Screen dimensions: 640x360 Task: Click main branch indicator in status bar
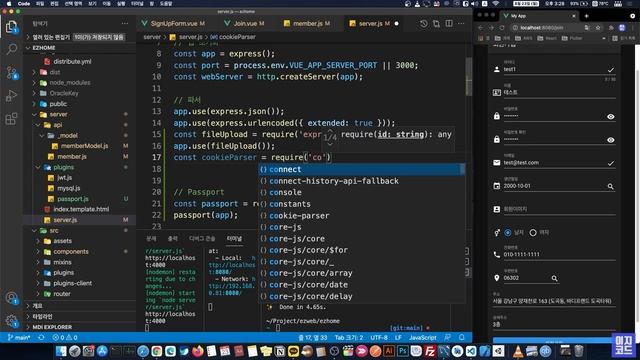point(19,338)
